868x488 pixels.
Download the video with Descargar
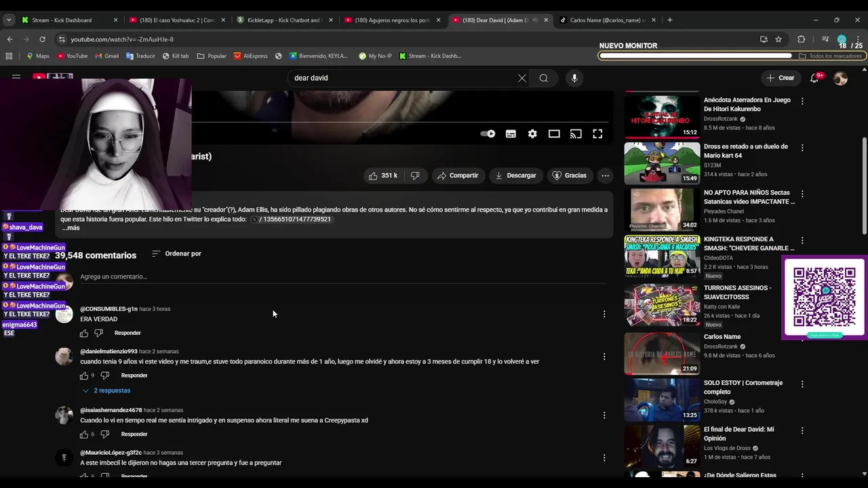[x=515, y=176]
